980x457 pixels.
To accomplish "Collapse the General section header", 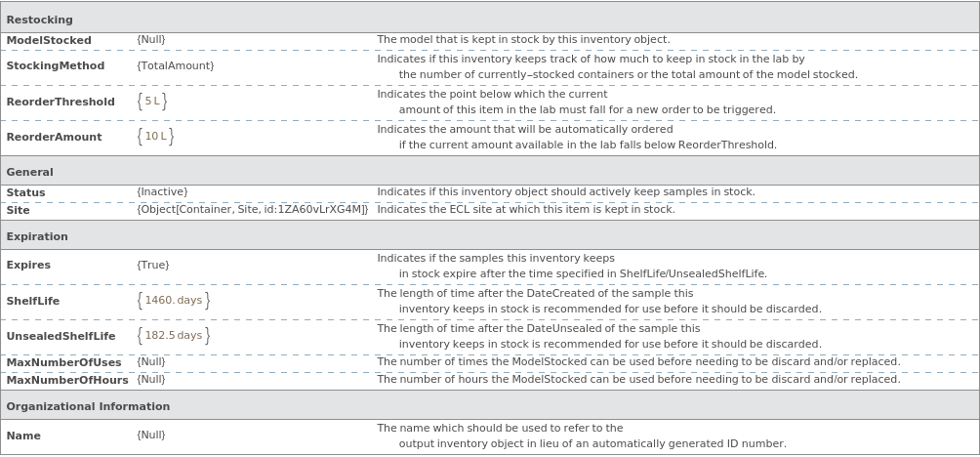I will click(29, 172).
